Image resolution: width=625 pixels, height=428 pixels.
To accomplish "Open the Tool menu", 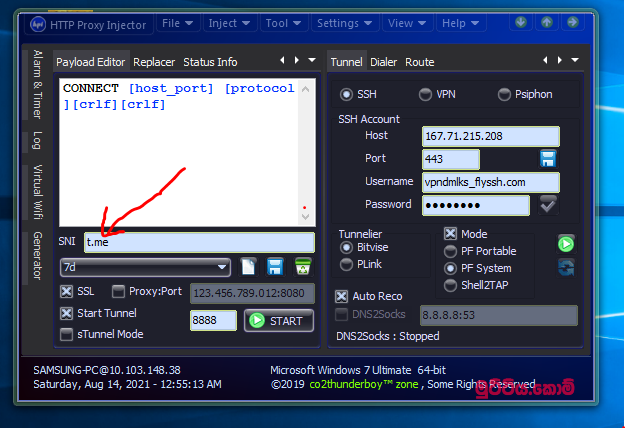I will [x=283, y=23].
